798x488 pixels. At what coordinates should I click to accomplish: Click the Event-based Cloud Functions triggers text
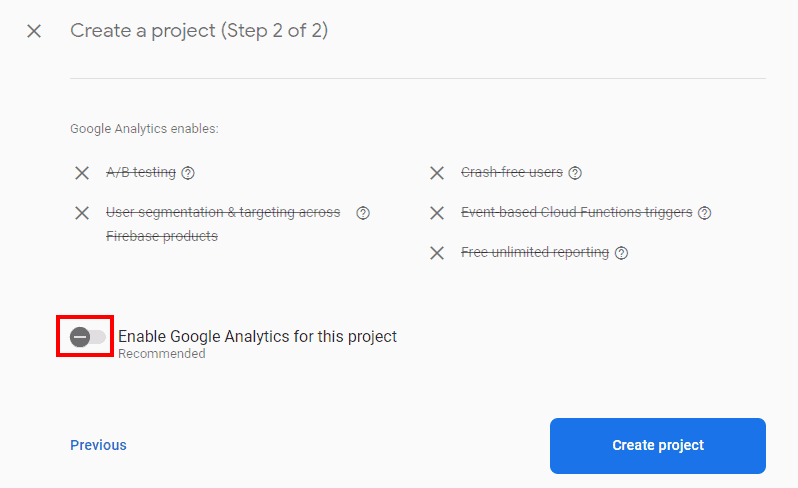tap(577, 212)
